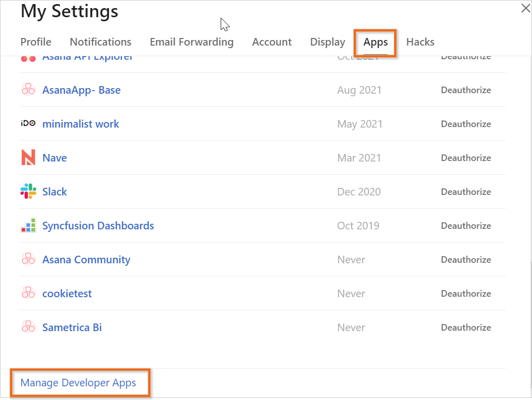
Task: Click the Aug 2021 date
Action: (x=359, y=90)
